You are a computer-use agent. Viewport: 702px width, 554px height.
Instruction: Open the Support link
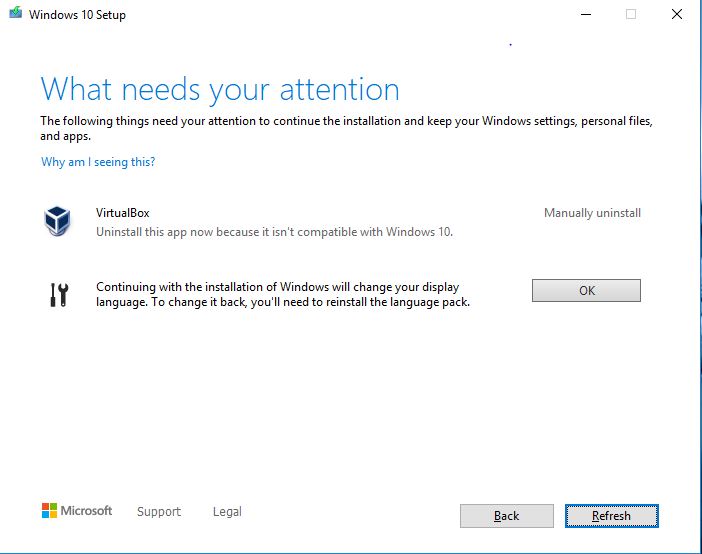pyautogui.click(x=159, y=511)
